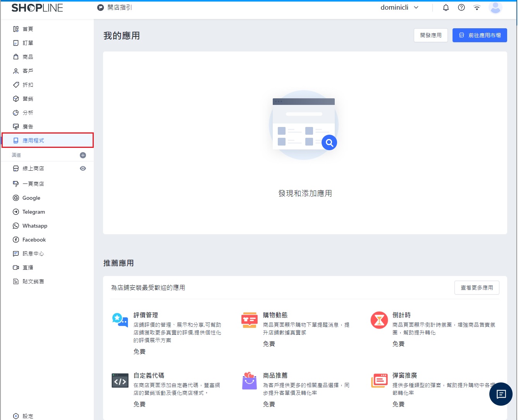Click the 營銷 cube icon in sidebar

click(x=16, y=99)
